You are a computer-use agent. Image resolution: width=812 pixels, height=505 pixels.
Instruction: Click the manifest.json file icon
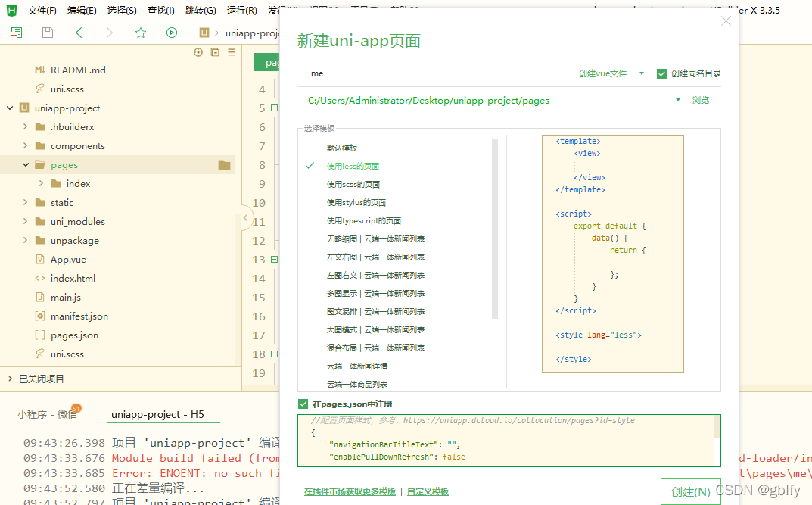[x=40, y=316]
